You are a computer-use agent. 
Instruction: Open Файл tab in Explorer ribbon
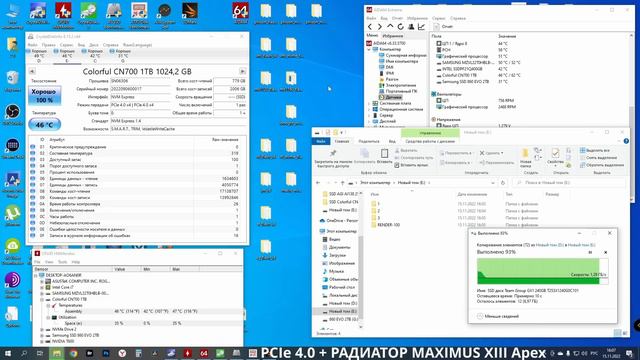pos(321,141)
